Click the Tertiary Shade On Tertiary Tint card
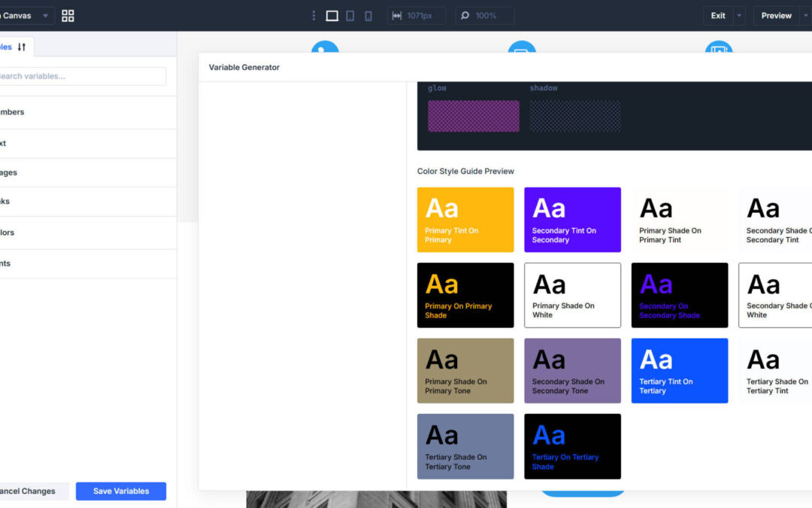Viewport: 812px width, 508px height. 775,370
